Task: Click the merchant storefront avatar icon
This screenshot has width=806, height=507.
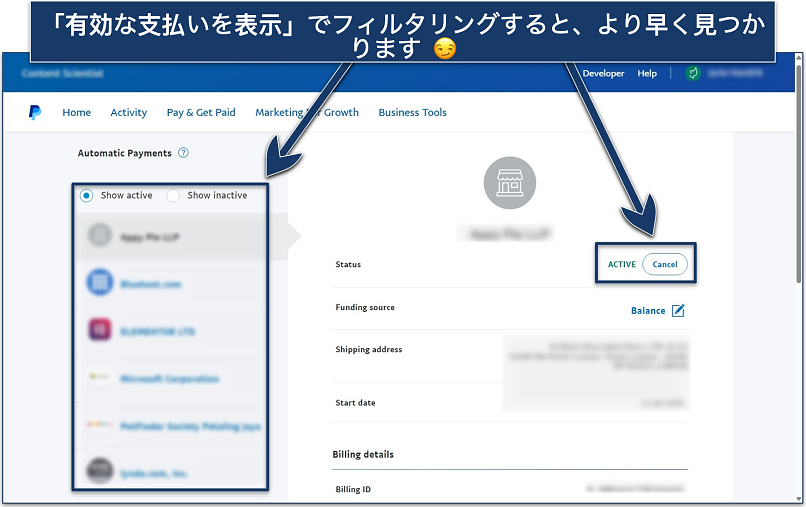Action: pyautogui.click(x=509, y=183)
